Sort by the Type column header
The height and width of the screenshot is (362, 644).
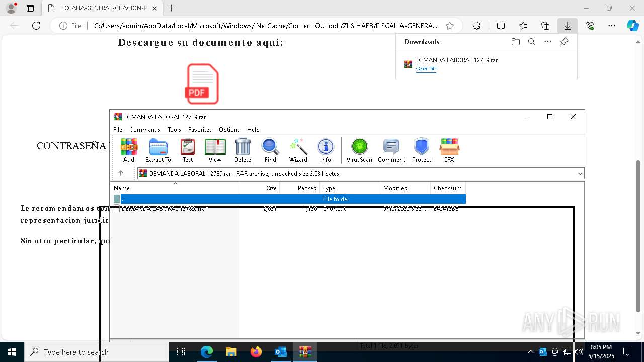click(350, 188)
